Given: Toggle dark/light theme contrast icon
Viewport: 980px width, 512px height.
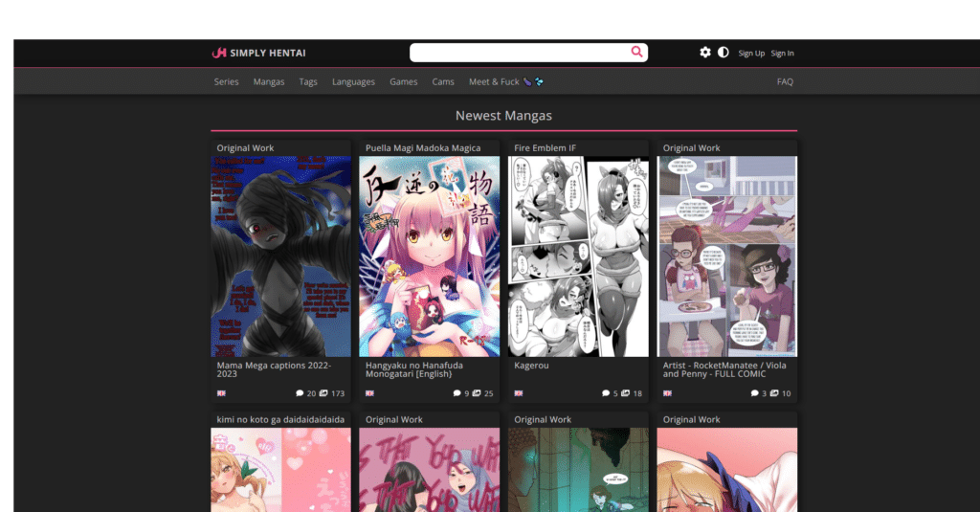Looking at the screenshot, I should click(724, 53).
